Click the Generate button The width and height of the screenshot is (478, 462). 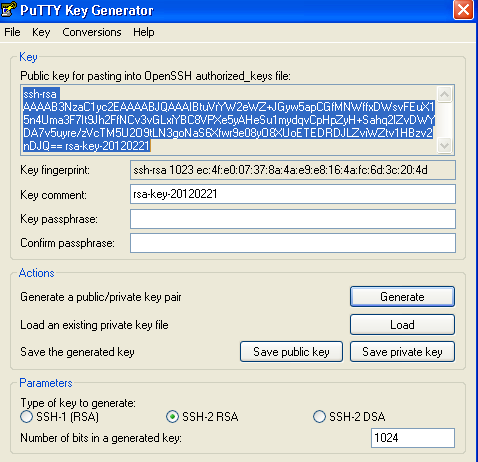point(402,297)
